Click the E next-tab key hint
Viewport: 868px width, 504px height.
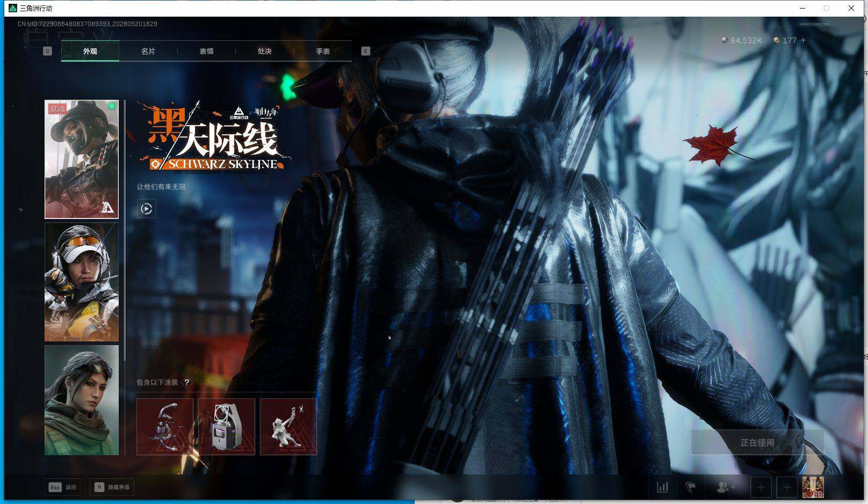(x=366, y=51)
